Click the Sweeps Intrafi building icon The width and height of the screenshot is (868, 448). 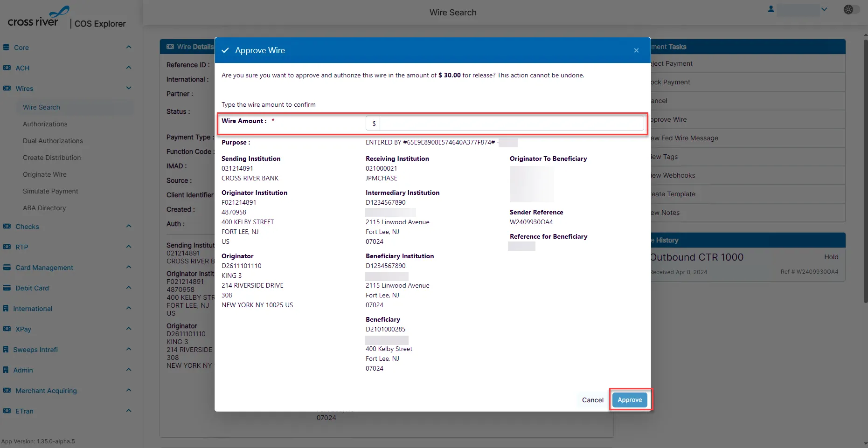(x=6, y=349)
